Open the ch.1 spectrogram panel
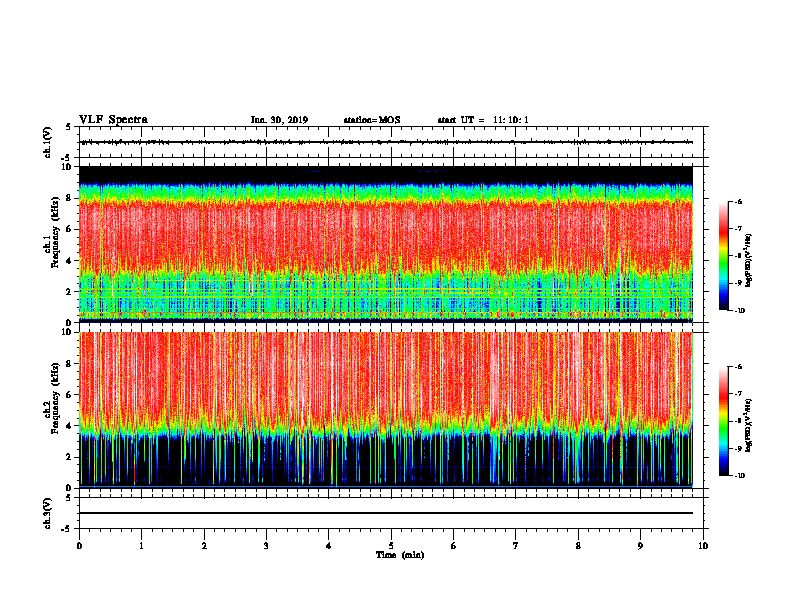792x612 pixels. pos(386,244)
